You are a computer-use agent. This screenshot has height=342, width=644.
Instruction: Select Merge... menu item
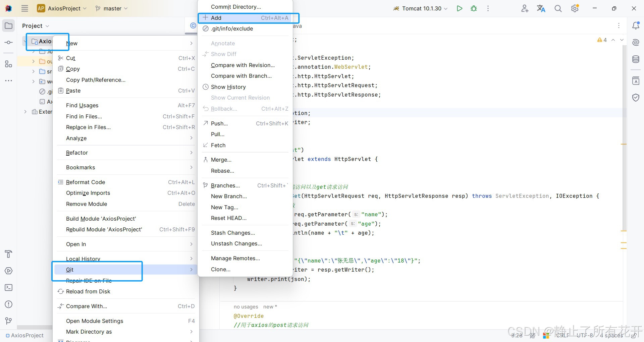245,160
